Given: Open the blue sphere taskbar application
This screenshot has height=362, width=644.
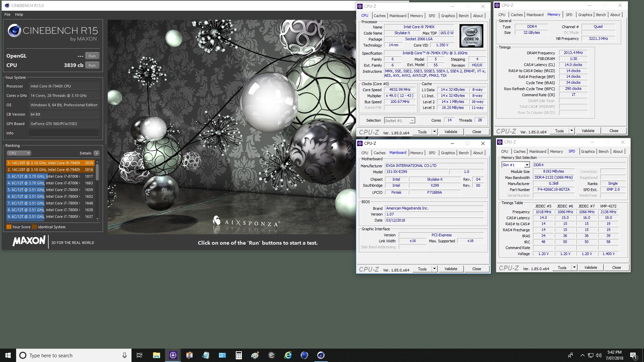Looking at the screenshot, I should click(x=304, y=355).
